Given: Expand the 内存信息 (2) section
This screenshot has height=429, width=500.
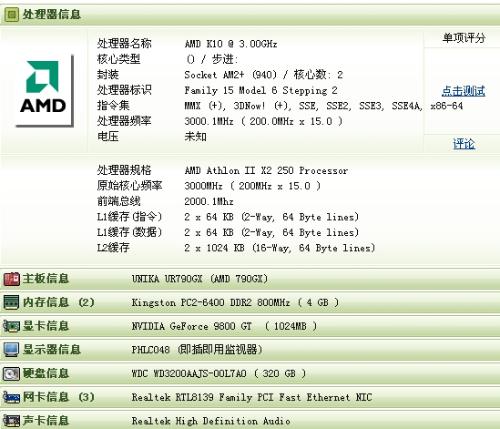Looking at the screenshot, I should 250,303.
